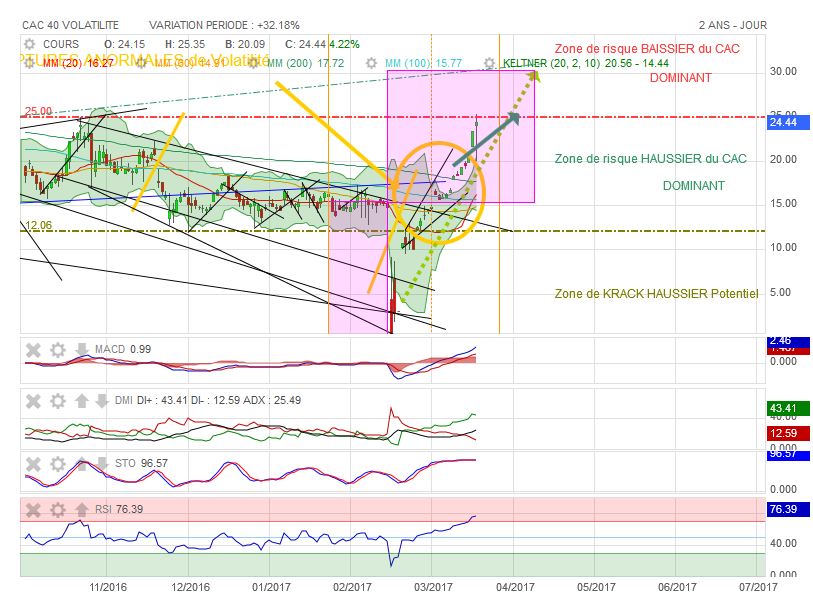Click the blue 96.57 STO axis tag
Viewport: 813px width, 603px height.
(788, 455)
